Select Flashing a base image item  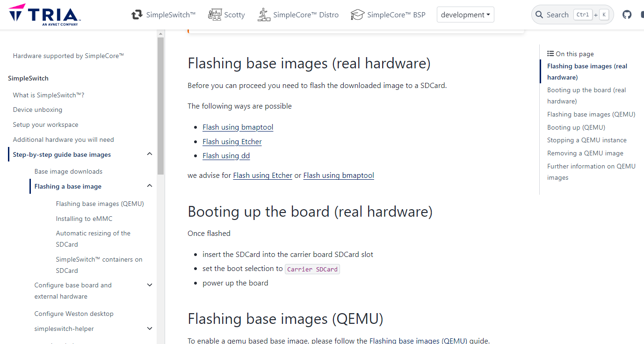[68, 186]
